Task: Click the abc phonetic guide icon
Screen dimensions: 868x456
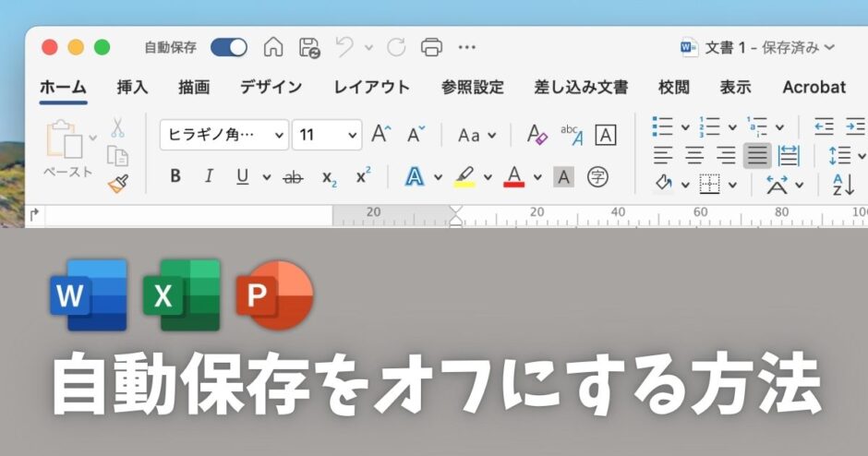Action: (572, 135)
